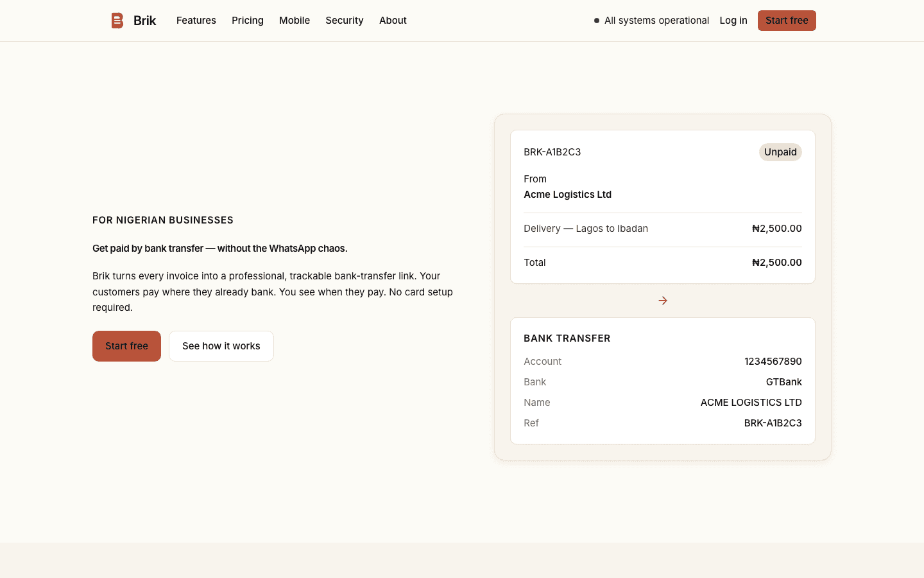Open the Pricing nav item
This screenshot has height=578, width=924.
pos(248,21)
